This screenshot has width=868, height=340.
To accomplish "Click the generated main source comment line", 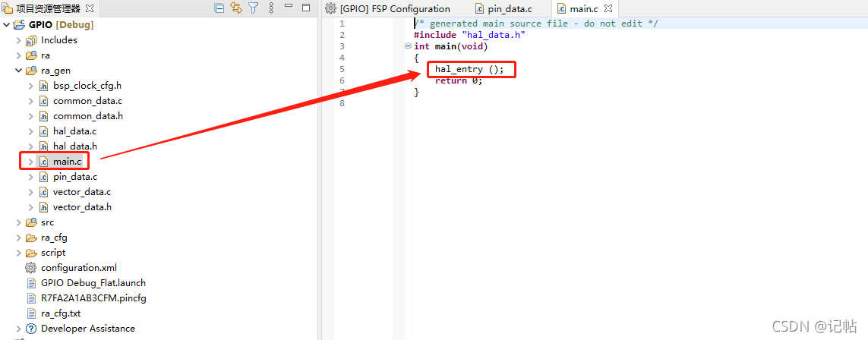I will (x=536, y=24).
